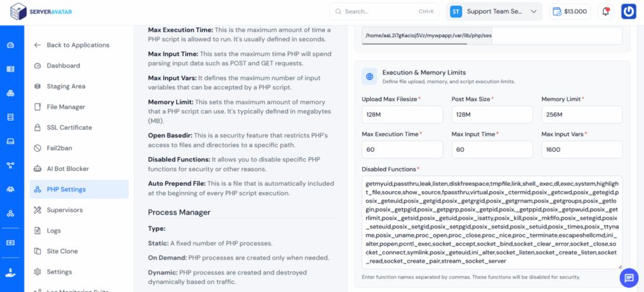Click the Staging Area layers icon
644x292 pixels.
[x=38, y=86]
